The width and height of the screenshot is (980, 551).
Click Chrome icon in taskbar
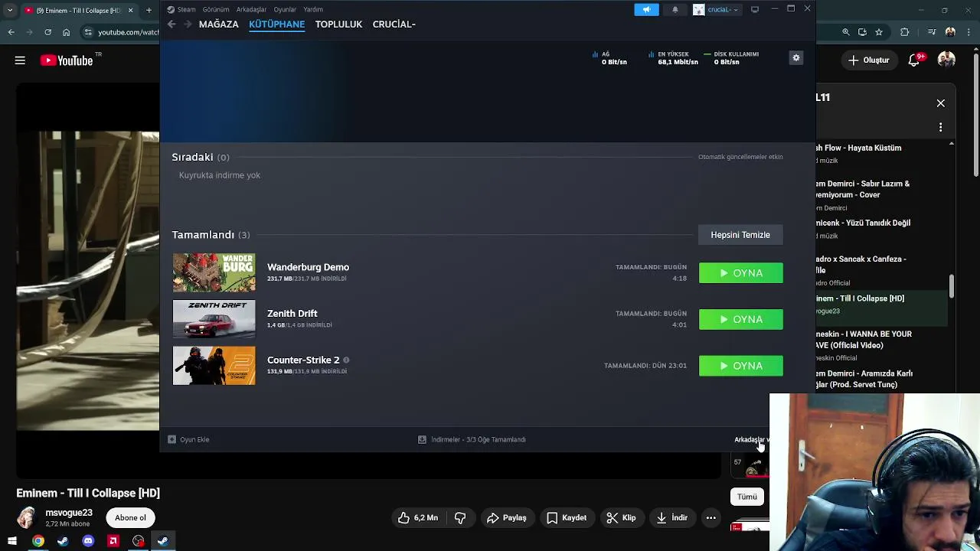coord(38,541)
